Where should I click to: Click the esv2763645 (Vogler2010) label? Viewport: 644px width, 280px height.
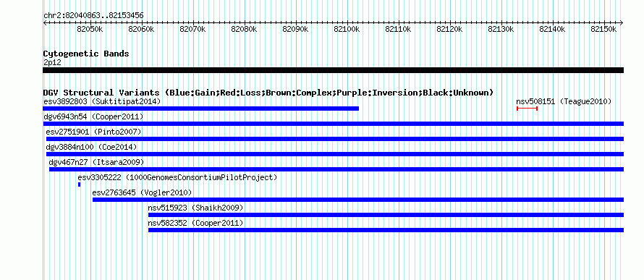(x=142, y=192)
